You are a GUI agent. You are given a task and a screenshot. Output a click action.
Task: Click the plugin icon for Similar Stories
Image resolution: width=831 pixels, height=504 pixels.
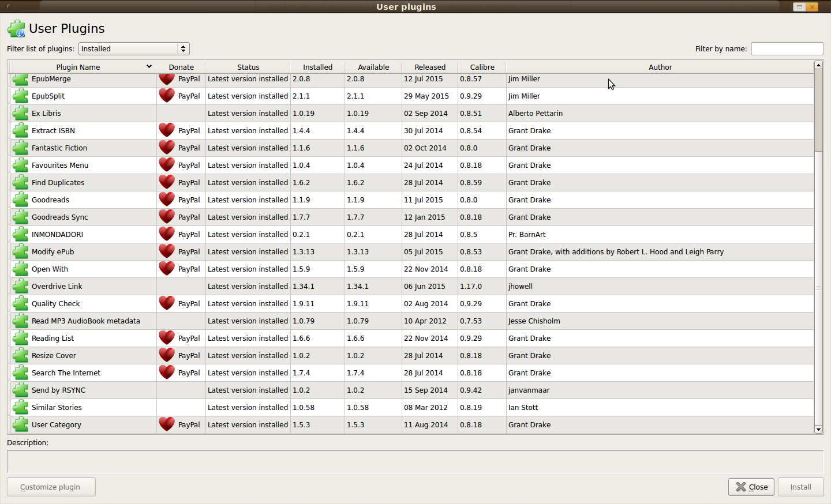point(20,407)
